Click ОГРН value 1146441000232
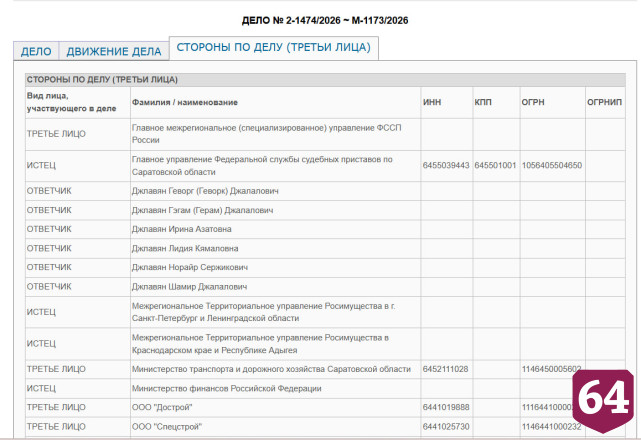Viewport: 641px width, 440px height. [x=551, y=427]
